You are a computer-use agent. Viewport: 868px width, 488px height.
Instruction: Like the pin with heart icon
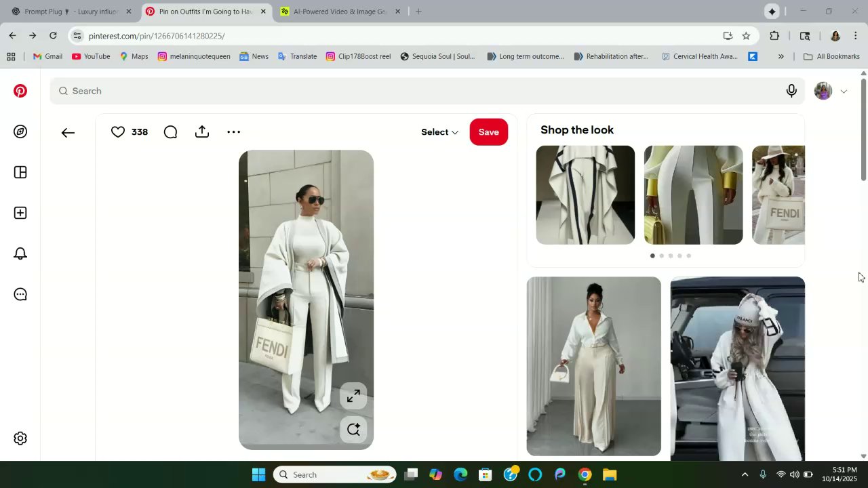(118, 132)
